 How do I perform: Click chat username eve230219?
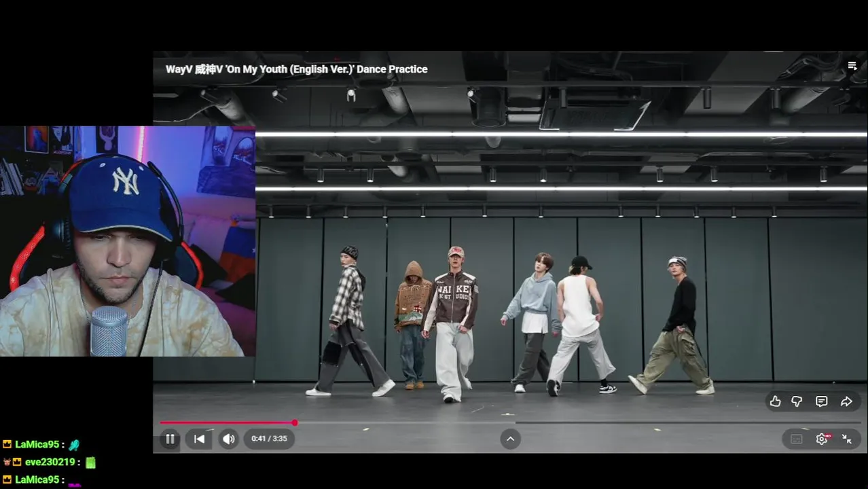point(50,462)
